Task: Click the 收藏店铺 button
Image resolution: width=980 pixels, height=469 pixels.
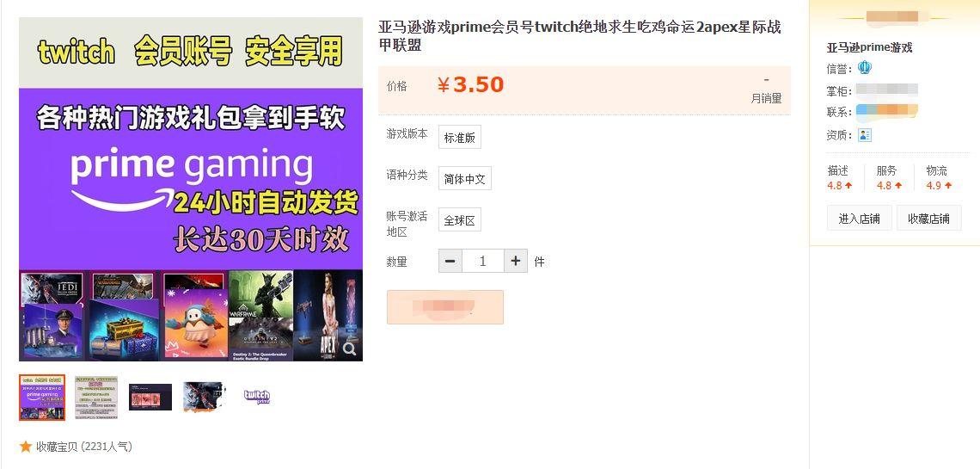Action: (x=928, y=219)
